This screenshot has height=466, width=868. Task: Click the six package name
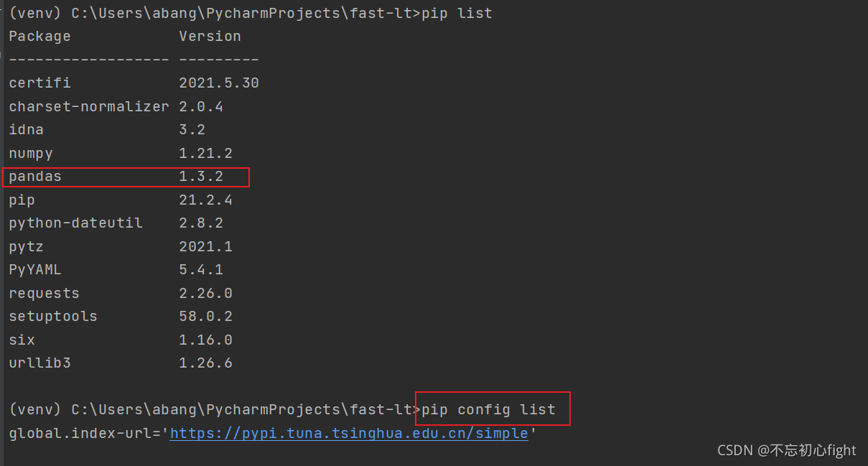pos(22,340)
